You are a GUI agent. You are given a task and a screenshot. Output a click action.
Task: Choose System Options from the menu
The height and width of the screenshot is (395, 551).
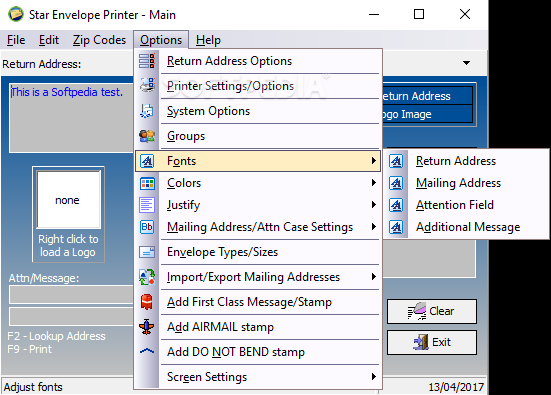coord(258,111)
